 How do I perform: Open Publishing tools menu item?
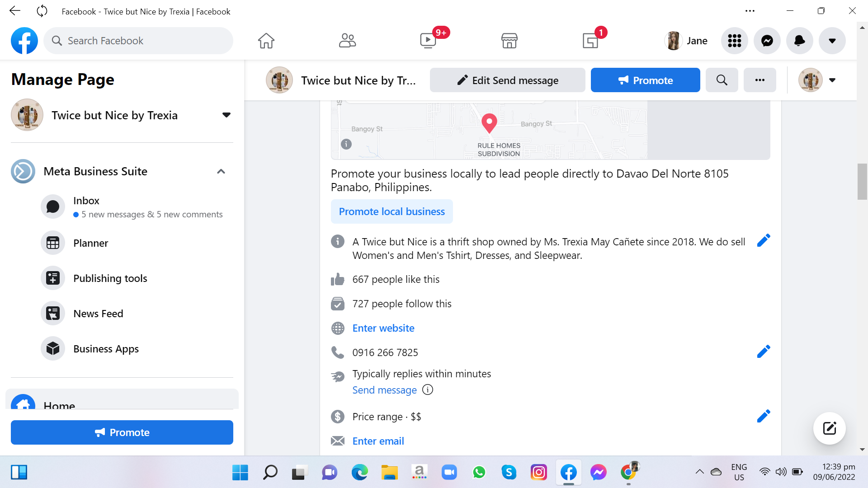pyautogui.click(x=110, y=278)
